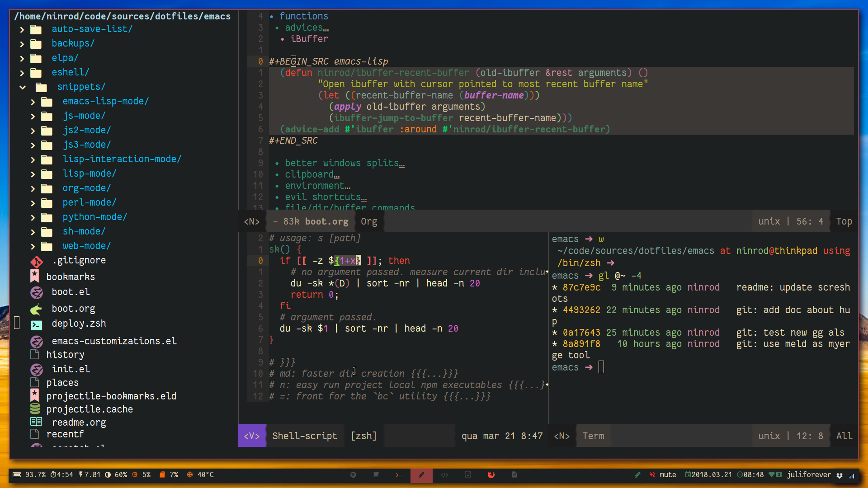The height and width of the screenshot is (488, 868).
Task: Expand the elpa folder
Action: pyautogui.click(x=22, y=59)
